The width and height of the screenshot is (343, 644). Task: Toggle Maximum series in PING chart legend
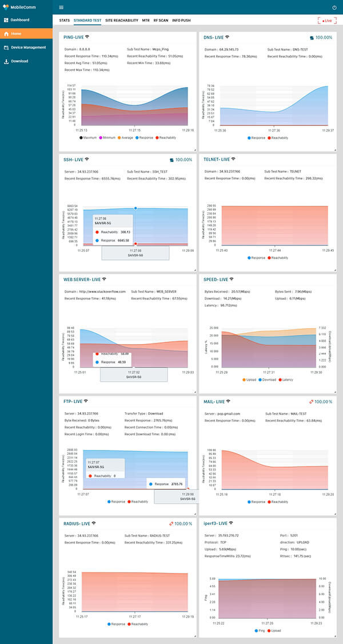(81, 138)
